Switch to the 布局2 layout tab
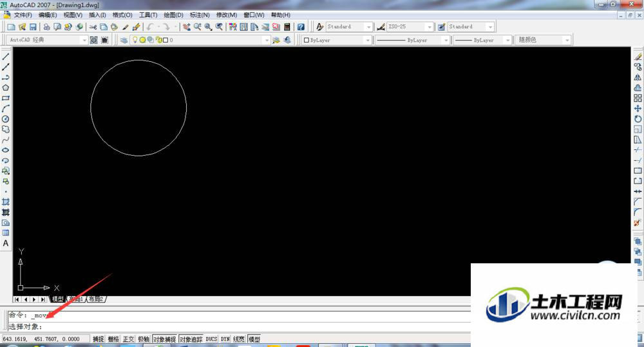Viewport: 644px width, 347px height. (96, 299)
